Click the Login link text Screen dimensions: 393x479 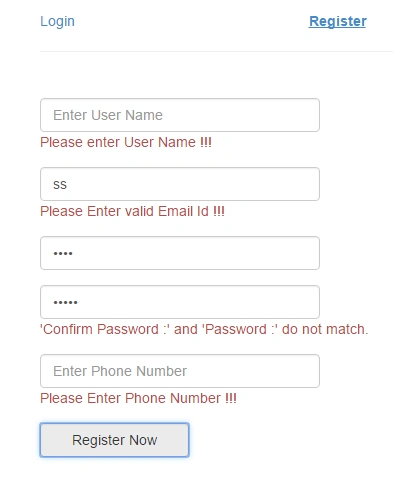(x=57, y=21)
